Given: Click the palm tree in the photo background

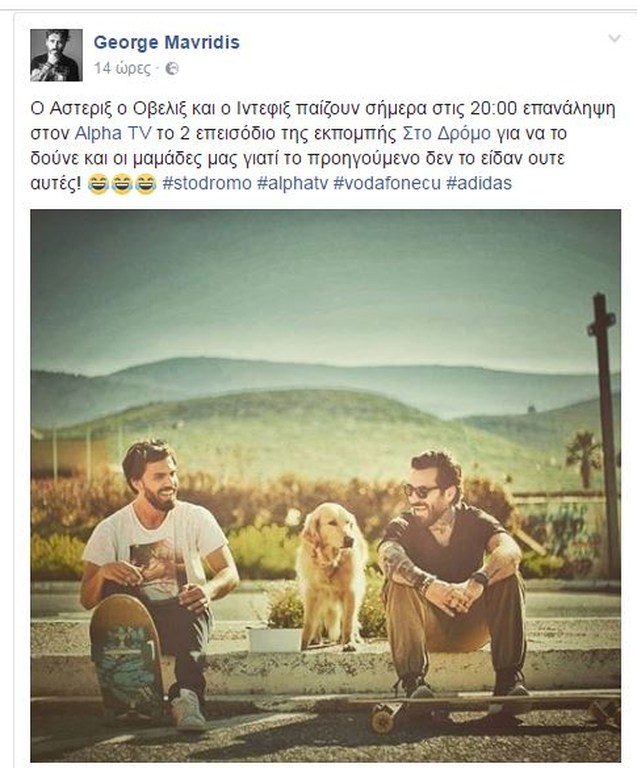Looking at the screenshot, I should (x=584, y=458).
